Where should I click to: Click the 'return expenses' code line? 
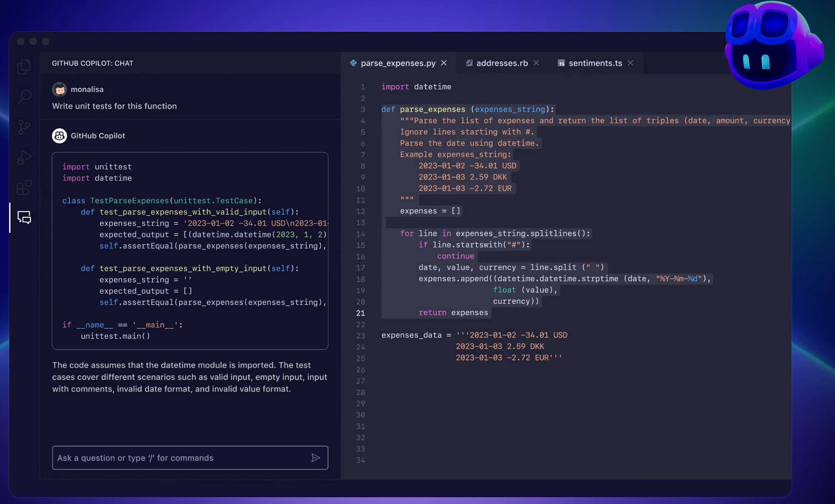[453, 313]
